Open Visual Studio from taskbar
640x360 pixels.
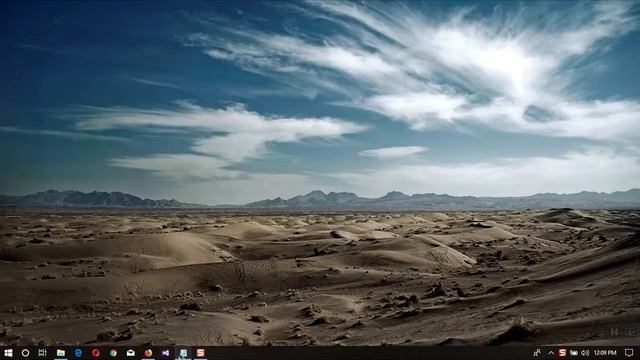pyautogui.click(x=165, y=353)
